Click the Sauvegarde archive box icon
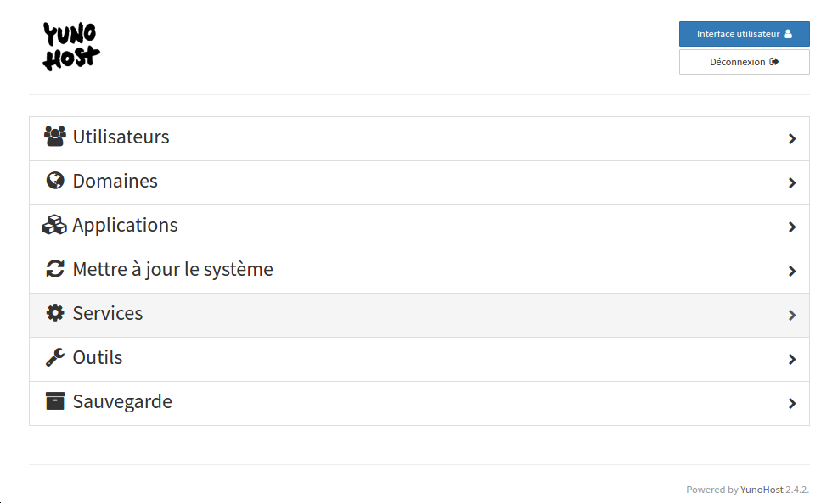The height and width of the screenshot is (504, 838). click(x=55, y=401)
